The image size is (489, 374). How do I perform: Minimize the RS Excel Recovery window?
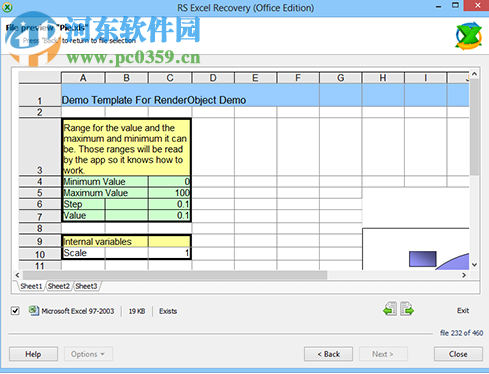click(x=439, y=6)
